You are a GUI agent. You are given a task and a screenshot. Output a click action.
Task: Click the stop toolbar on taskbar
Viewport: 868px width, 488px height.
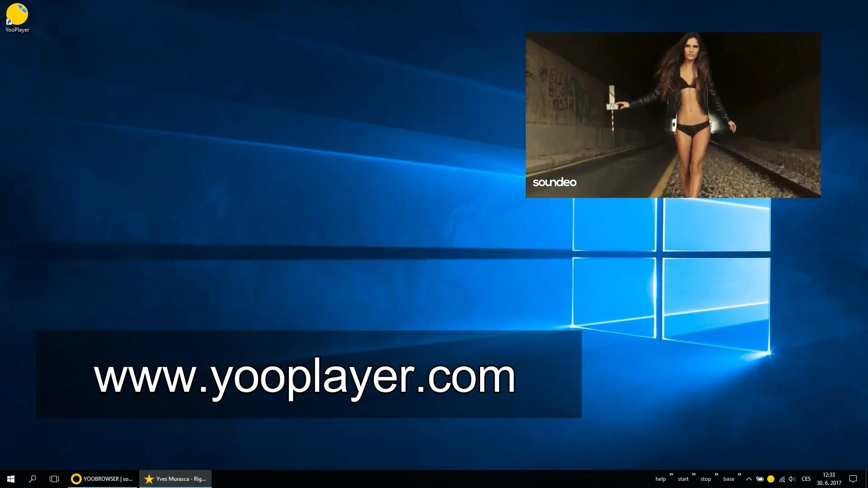click(706, 479)
